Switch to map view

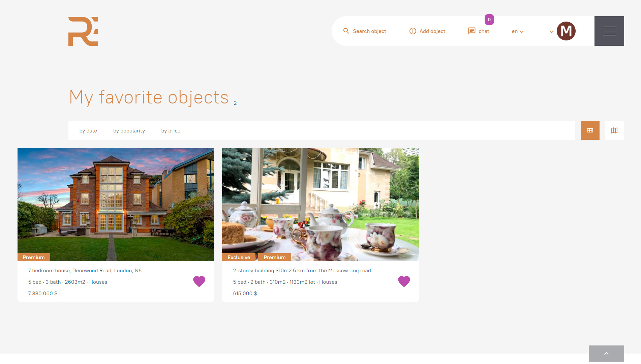pos(614,130)
